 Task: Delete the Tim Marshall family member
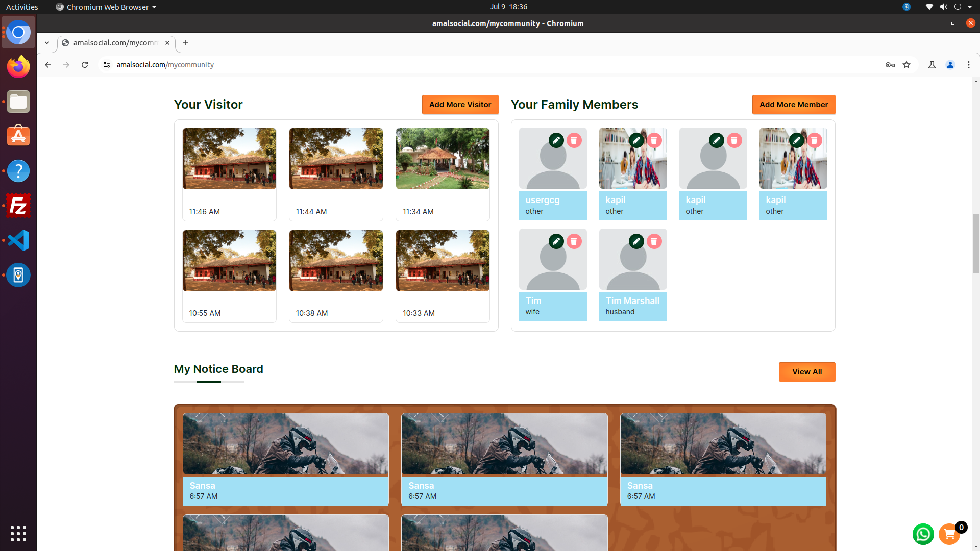654,241
